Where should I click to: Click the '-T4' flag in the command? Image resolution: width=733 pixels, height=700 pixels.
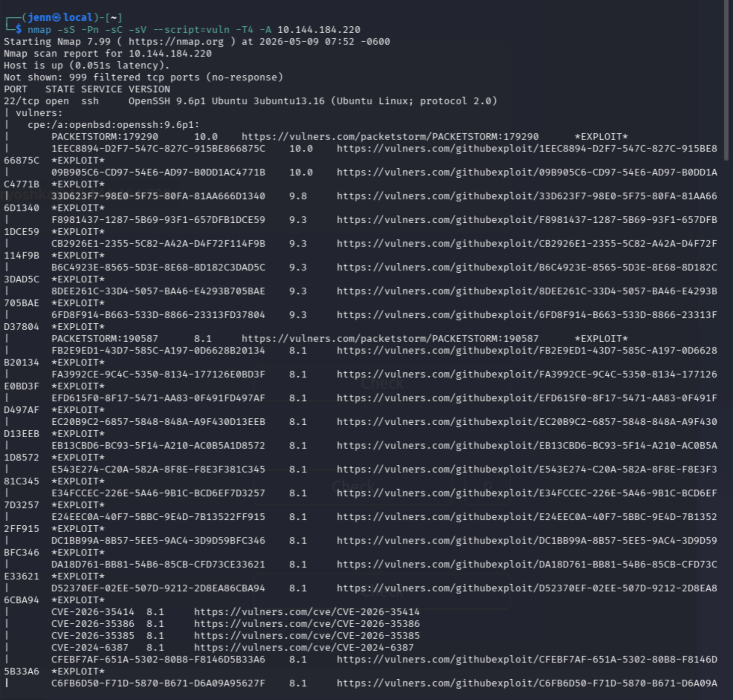(245, 30)
